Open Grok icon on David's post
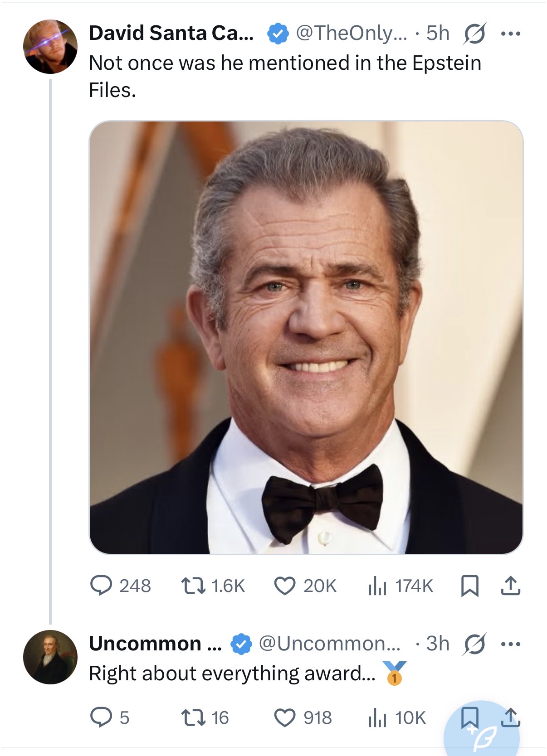 click(474, 34)
